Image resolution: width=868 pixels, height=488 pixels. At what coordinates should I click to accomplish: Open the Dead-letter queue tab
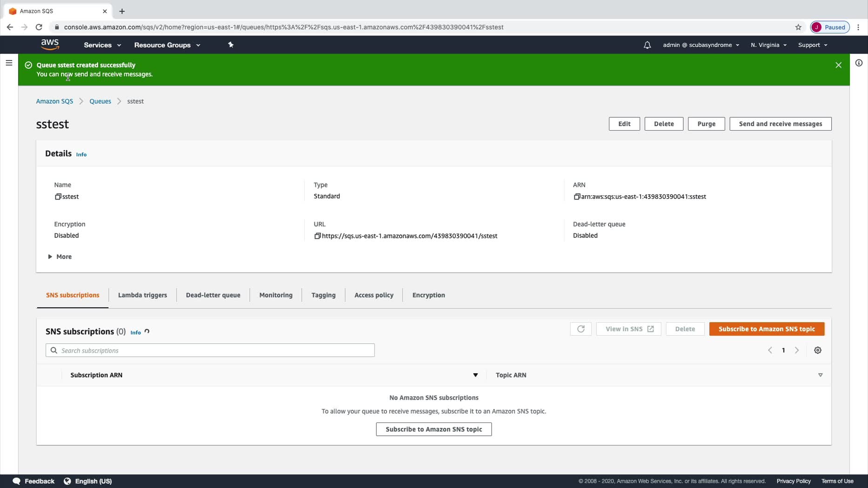[213, 295]
